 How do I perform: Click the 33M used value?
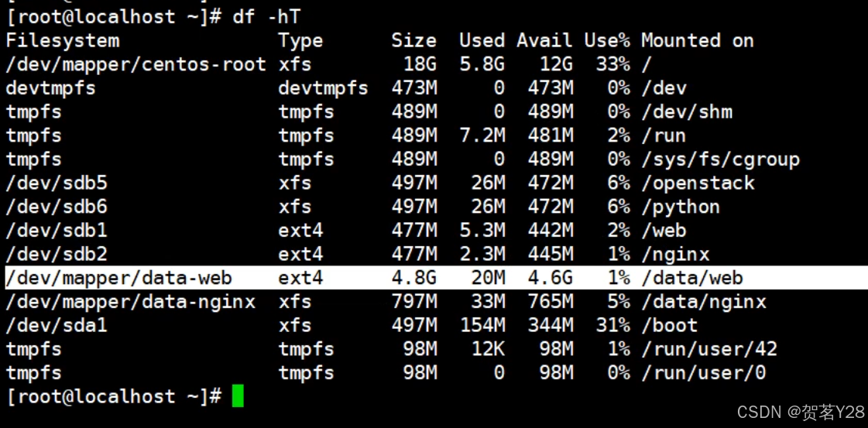coord(489,302)
